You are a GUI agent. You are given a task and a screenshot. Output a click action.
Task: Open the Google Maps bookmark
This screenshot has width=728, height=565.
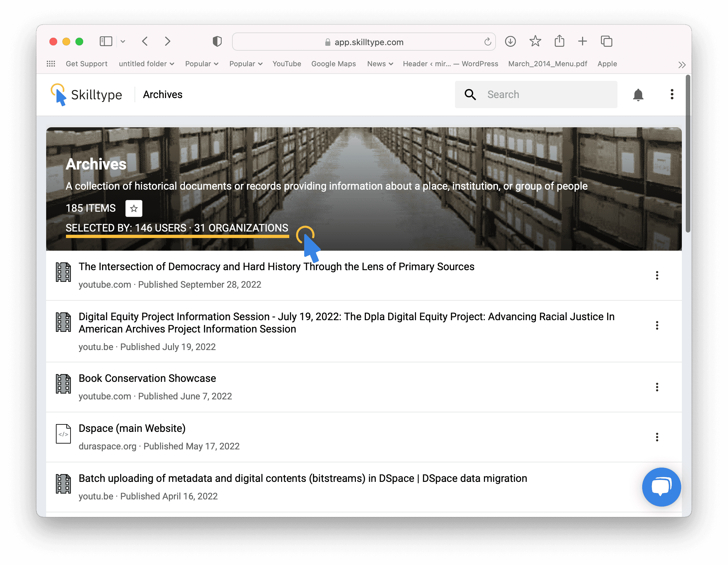(333, 64)
